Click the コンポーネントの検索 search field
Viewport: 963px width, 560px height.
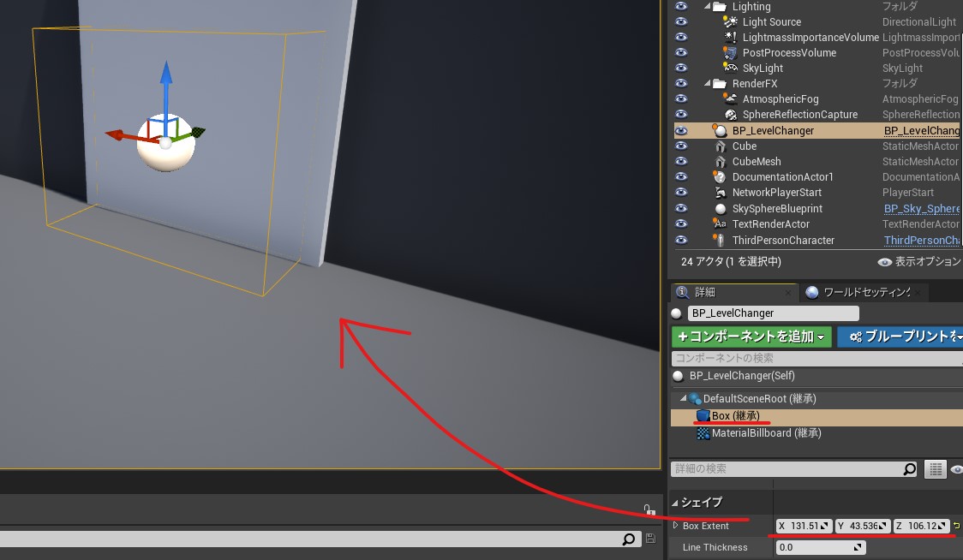(816, 358)
